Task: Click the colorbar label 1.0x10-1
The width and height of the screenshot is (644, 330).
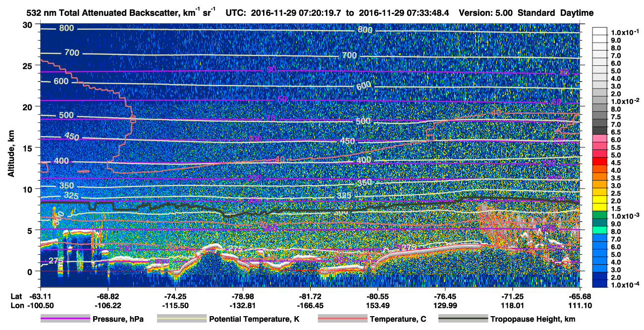Action: click(625, 32)
